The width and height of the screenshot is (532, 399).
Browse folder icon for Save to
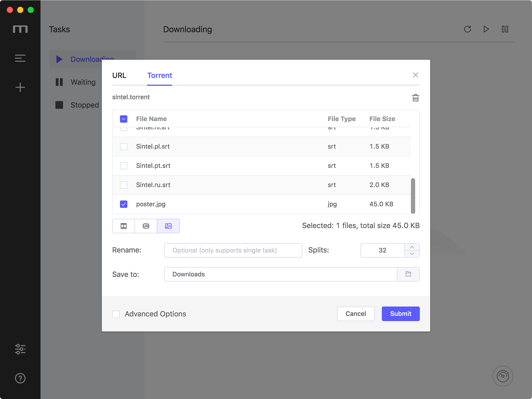(408, 274)
